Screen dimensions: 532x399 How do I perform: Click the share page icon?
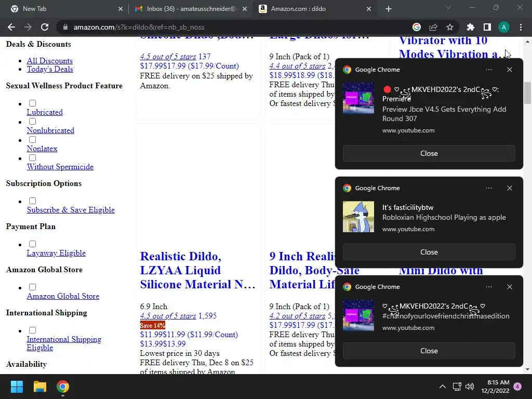[433, 27]
